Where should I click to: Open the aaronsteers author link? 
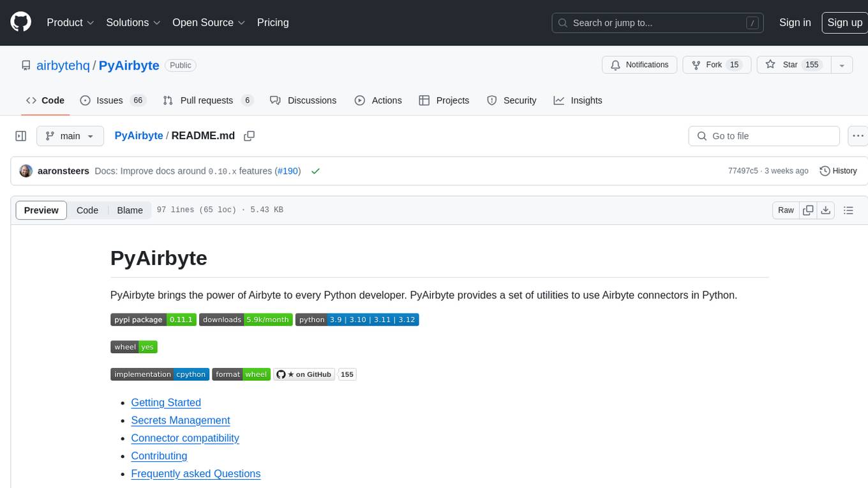click(63, 171)
